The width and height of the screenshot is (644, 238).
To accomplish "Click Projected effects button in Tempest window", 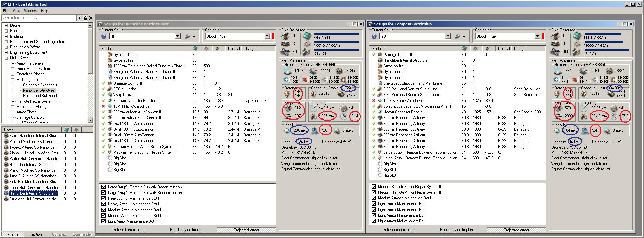I will 517,230.
